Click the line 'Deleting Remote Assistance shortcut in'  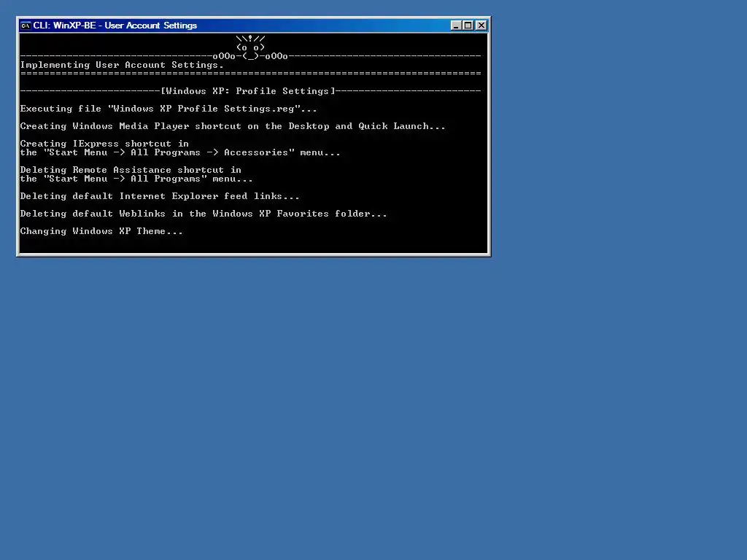[x=131, y=169]
